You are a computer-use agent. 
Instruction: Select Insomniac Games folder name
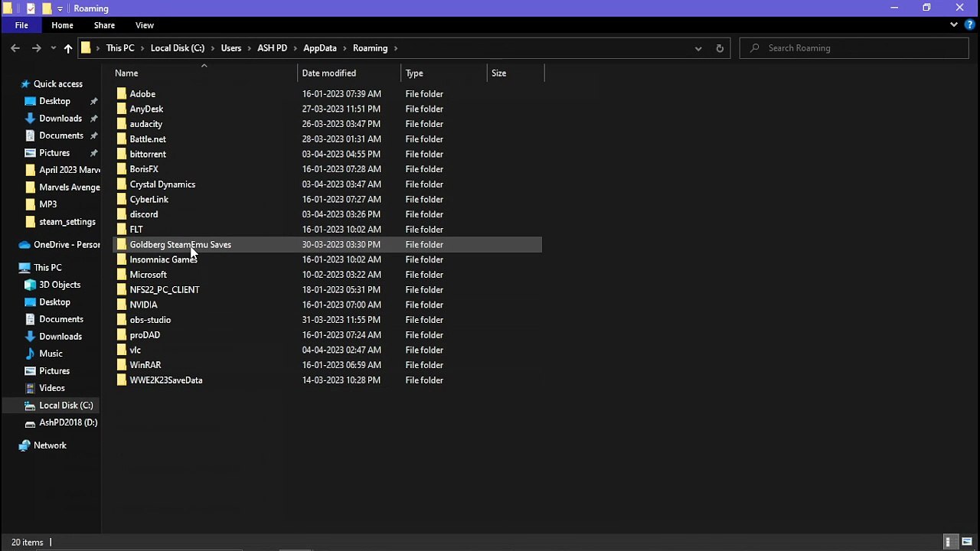tap(164, 259)
